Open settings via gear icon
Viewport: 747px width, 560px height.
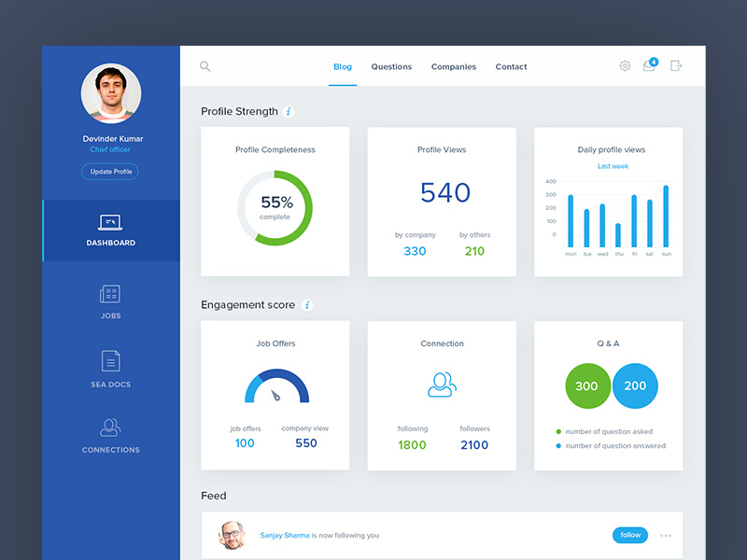625,65
